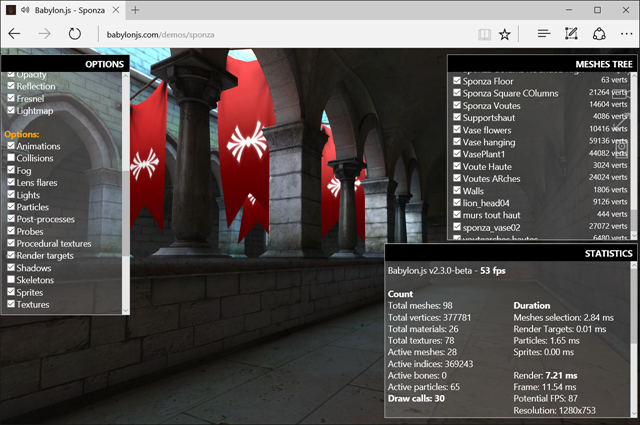Uncheck the VasePlant1 mesh
The width and height of the screenshot is (640, 425).
pyautogui.click(x=457, y=154)
